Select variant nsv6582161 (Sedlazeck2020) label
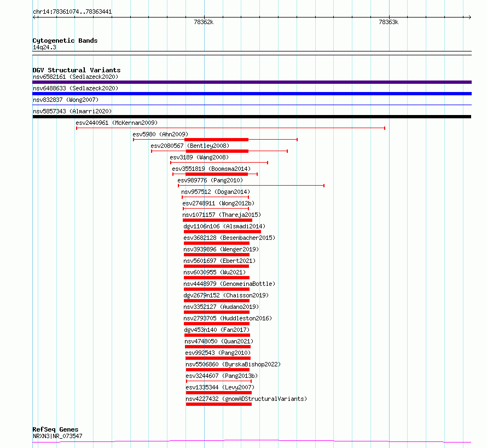The width and height of the screenshot is (487, 448). [x=76, y=77]
